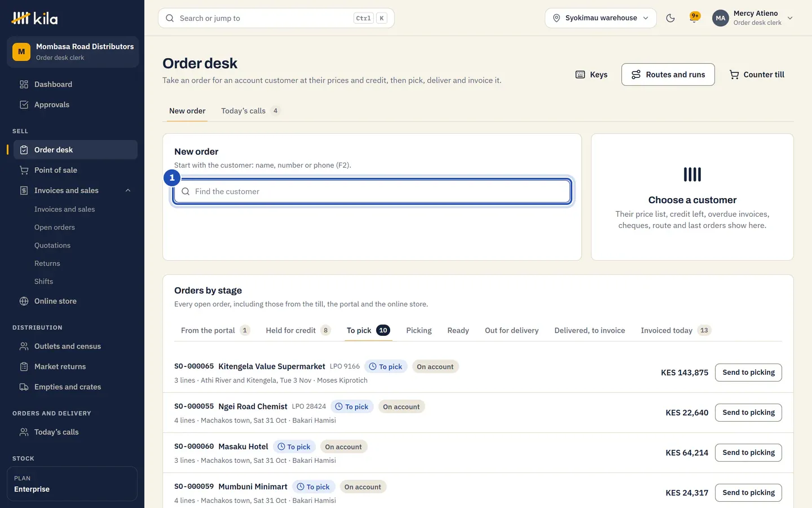Select the New order tab
812x508 pixels.
click(x=187, y=111)
